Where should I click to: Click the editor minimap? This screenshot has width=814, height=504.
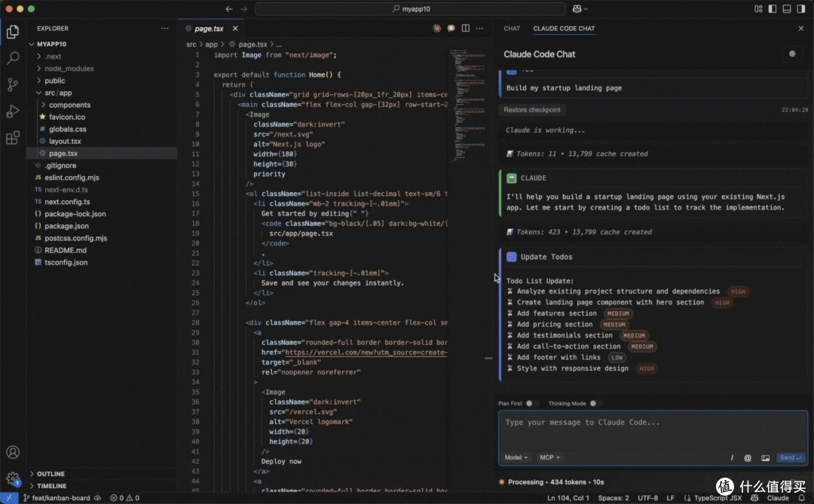click(468, 106)
